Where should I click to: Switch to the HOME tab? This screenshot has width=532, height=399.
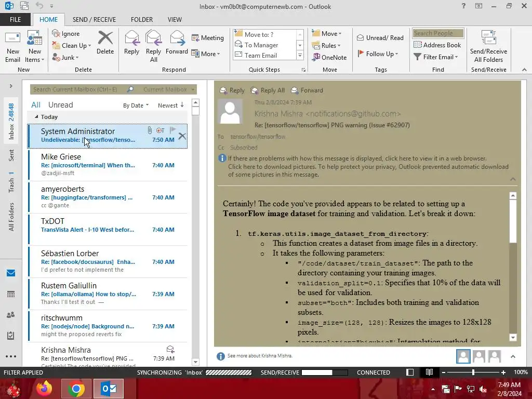pyautogui.click(x=48, y=19)
